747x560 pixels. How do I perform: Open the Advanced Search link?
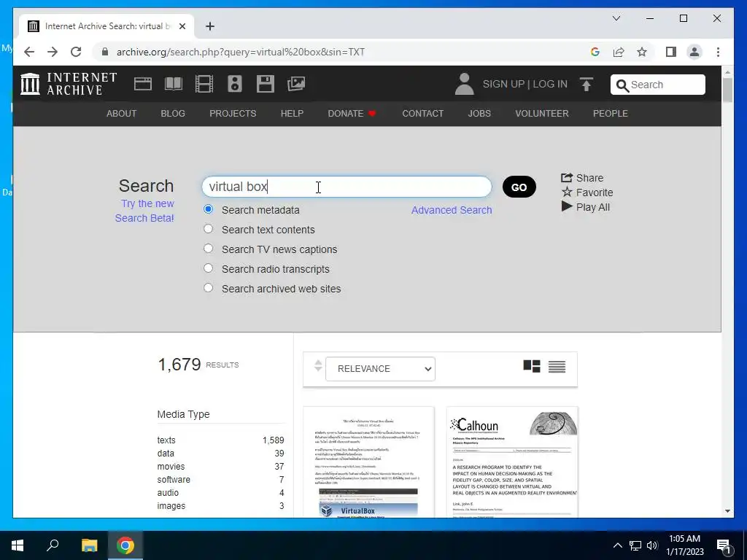pyautogui.click(x=452, y=210)
